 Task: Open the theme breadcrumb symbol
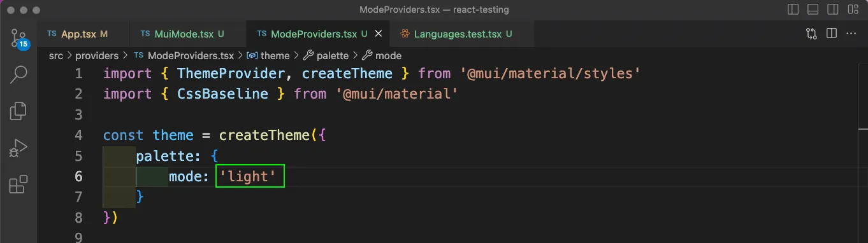(x=268, y=55)
